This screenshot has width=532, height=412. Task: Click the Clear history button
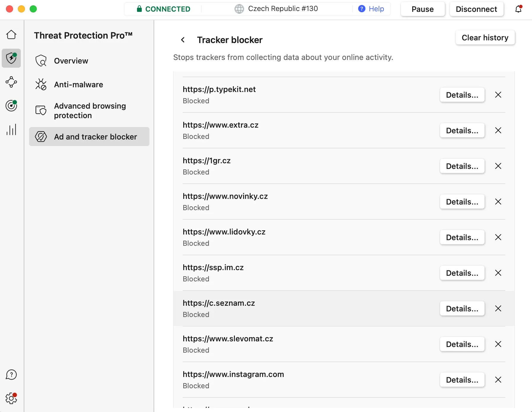pos(485,38)
